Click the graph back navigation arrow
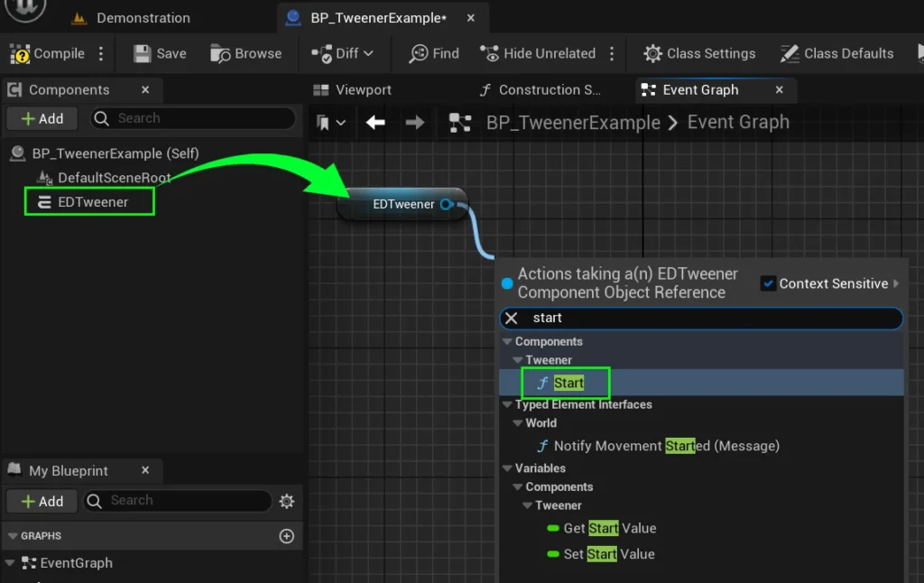 [x=375, y=123]
